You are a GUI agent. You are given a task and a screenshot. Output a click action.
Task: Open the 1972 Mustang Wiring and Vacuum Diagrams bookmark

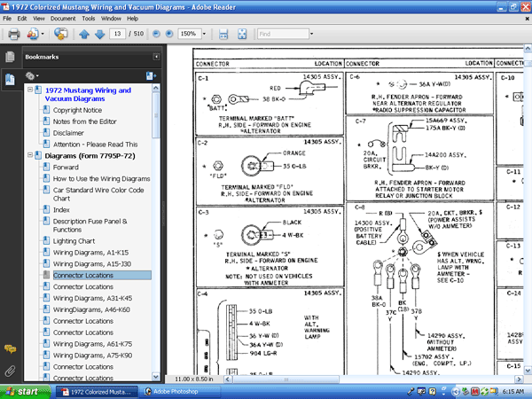point(88,94)
